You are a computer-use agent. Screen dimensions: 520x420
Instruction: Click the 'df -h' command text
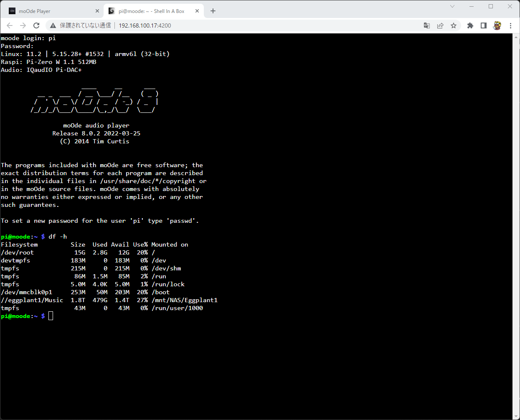(58, 237)
